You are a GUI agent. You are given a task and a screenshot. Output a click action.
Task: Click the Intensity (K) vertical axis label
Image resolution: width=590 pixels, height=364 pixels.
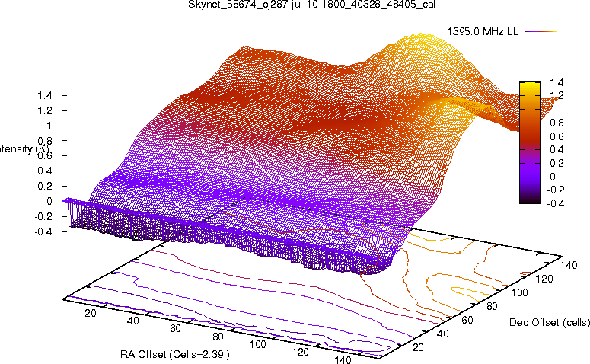pos(24,148)
